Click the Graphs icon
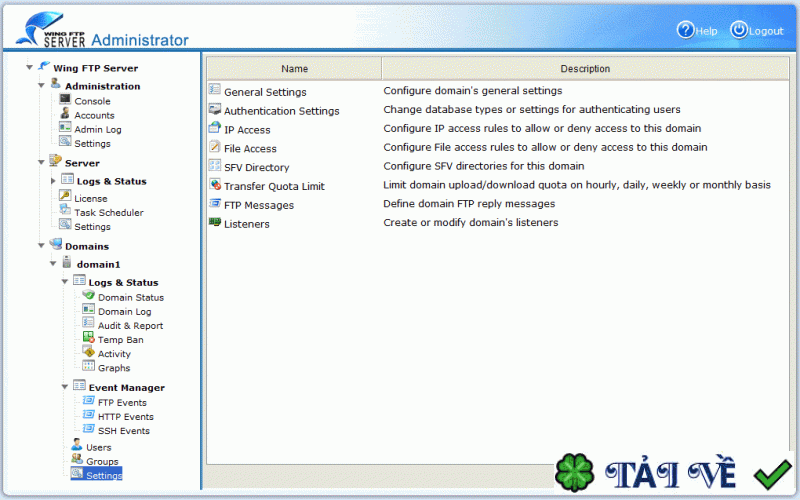 [x=89, y=366]
